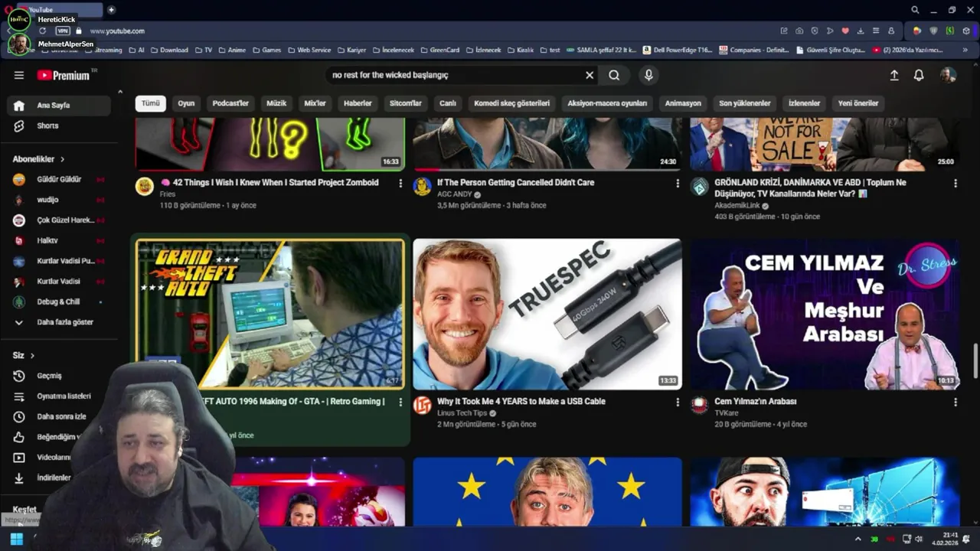Expand the Siz section chevron

pyautogui.click(x=32, y=356)
